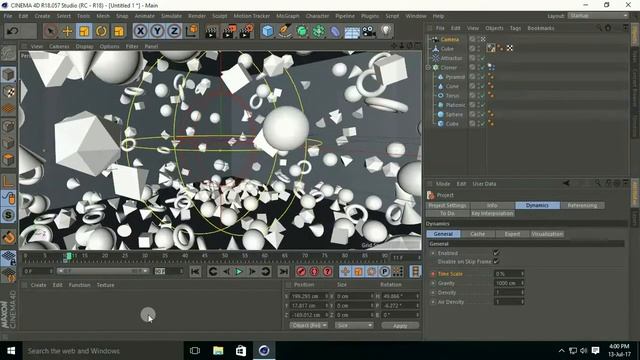Select Camera in Object Manager

(450, 39)
